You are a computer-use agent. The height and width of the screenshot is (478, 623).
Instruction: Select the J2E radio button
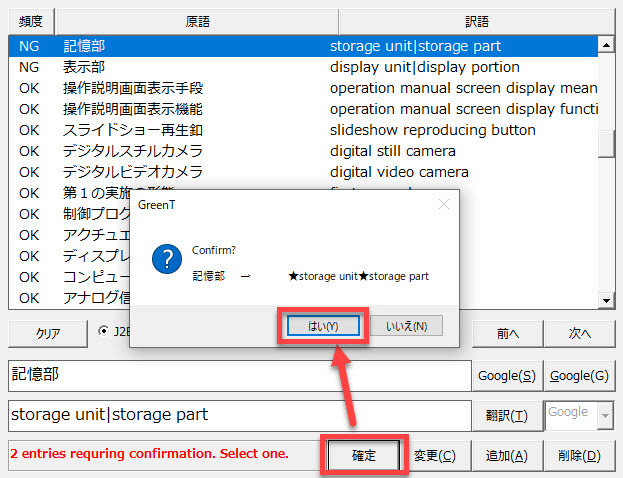105,331
